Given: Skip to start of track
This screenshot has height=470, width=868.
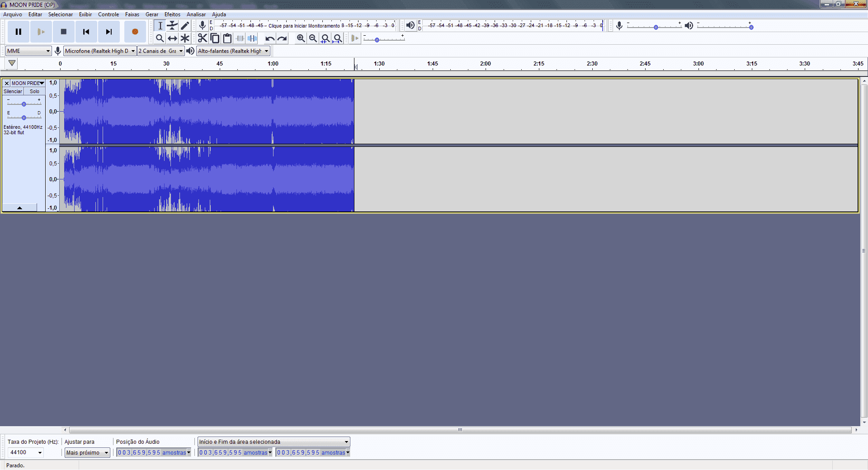Looking at the screenshot, I should [x=86, y=32].
